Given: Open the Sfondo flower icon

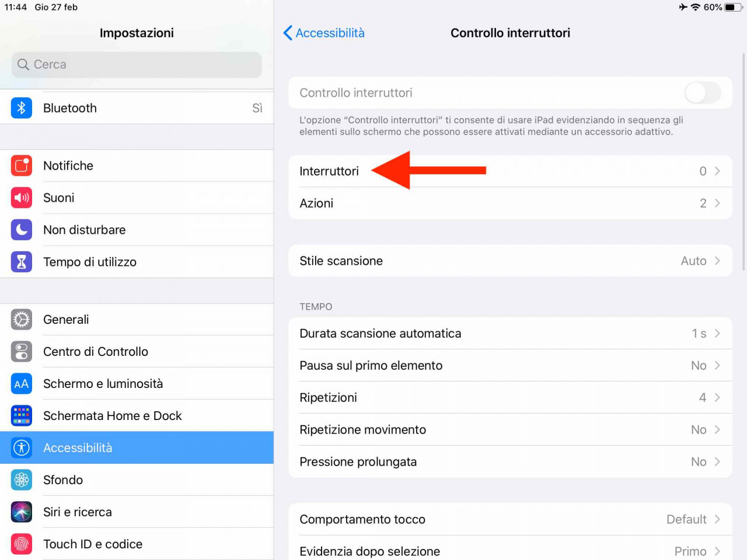Looking at the screenshot, I should pos(22,480).
